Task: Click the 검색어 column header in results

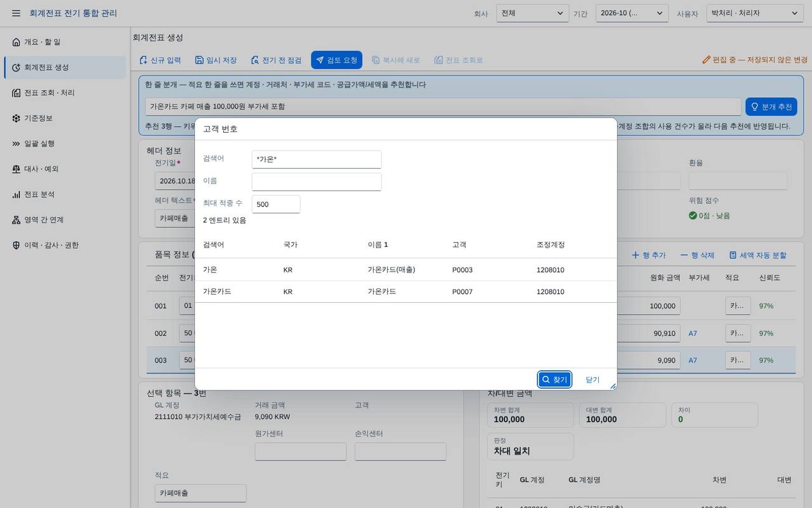Action: (213, 244)
